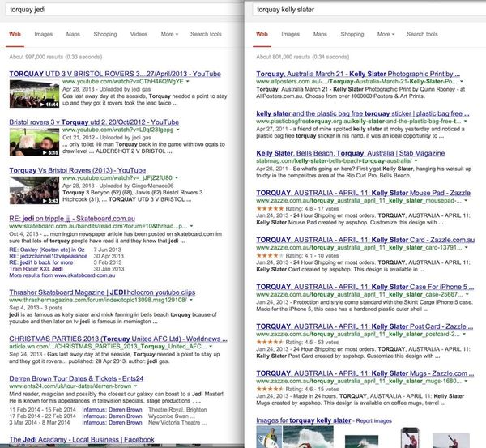Open Shopping tab in right kelly slater window

(x=352, y=34)
